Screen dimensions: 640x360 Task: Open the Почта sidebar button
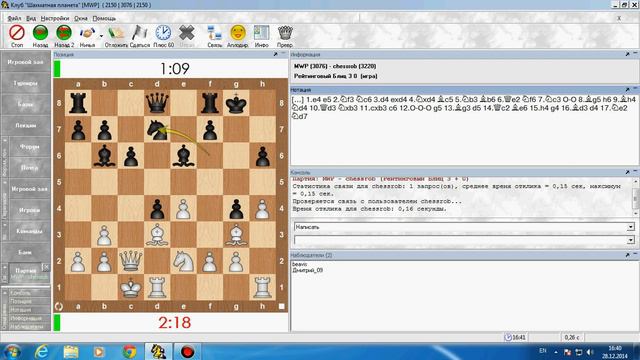[29, 168]
